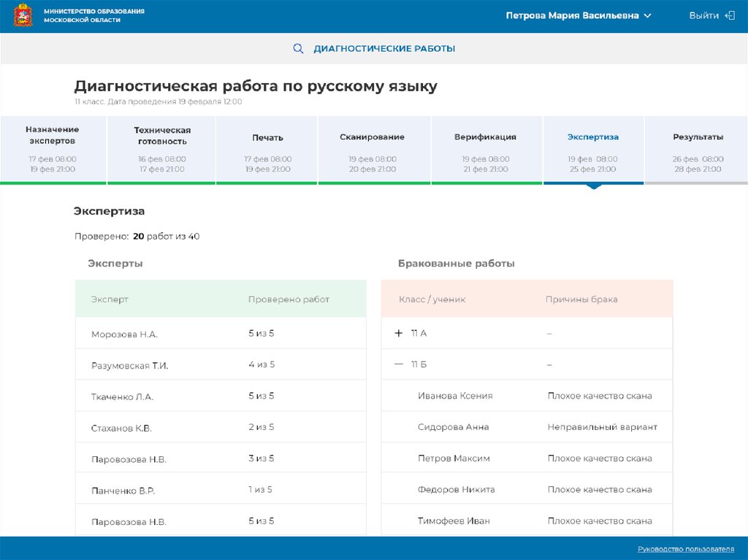The image size is (748, 560).
Task: Select student Сидорова Анна row
Action: pyautogui.click(x=453, y=427)
